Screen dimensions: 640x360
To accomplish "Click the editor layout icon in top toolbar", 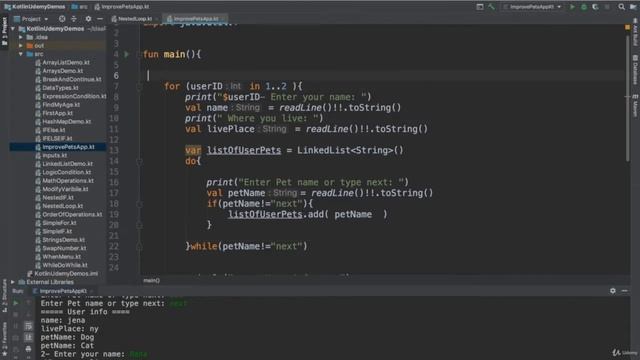I will pos(480,7).
